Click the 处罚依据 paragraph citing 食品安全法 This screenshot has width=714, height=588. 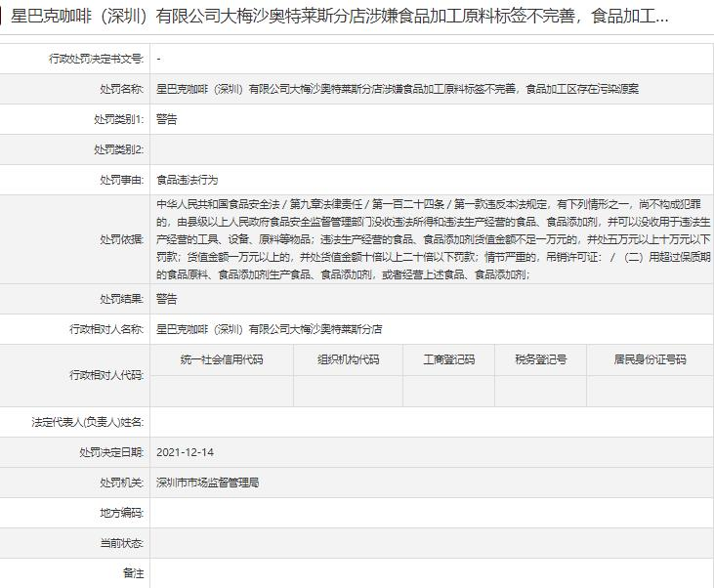[x=433, y=239]
